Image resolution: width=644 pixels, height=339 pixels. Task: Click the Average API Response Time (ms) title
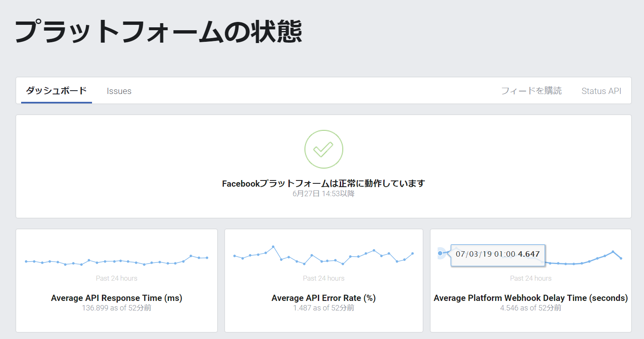pos(116,298)
